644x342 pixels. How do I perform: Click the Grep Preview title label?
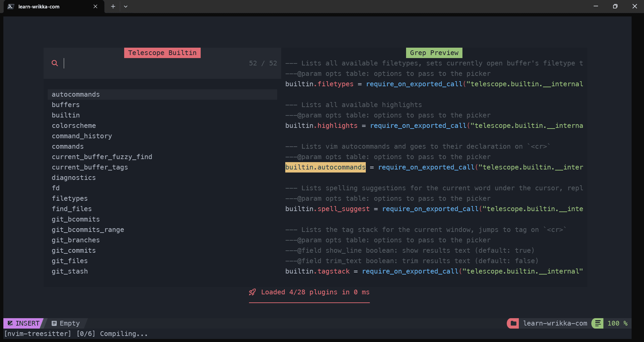point(434,53)
